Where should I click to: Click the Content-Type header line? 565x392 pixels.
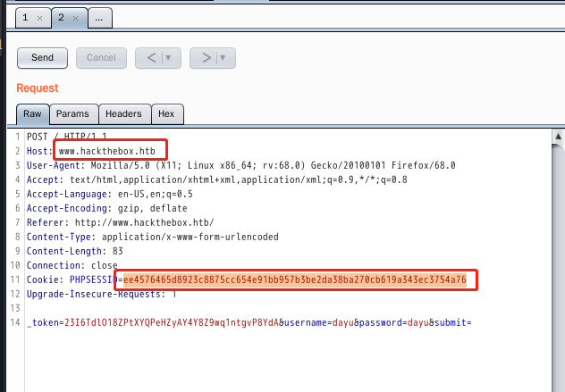[152, 237]
